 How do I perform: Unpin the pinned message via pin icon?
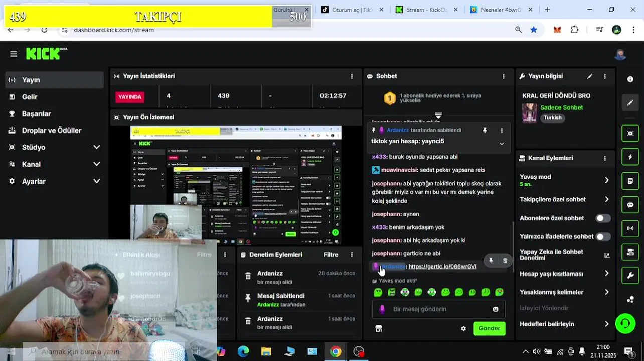point(485,130)
